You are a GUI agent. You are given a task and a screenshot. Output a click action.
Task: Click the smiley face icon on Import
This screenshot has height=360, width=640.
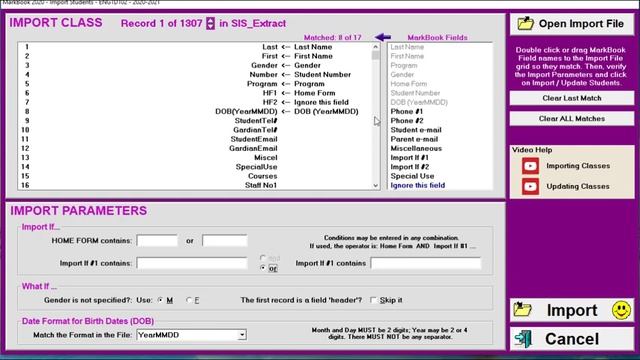point(621,310)
